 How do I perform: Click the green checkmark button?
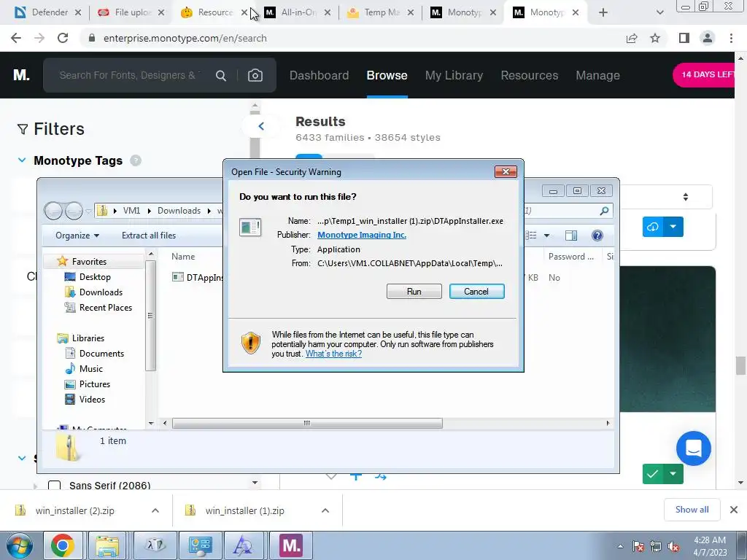coord(653,474)
